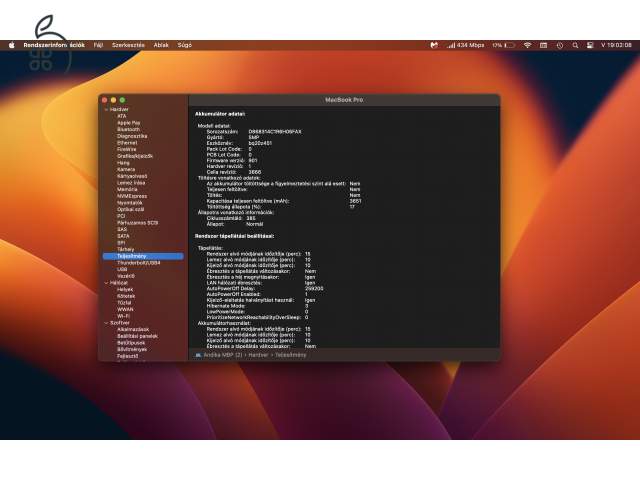640x480 pixels.
Task: Click the keyboard input source icon
Action: click(x=543, y=45)
